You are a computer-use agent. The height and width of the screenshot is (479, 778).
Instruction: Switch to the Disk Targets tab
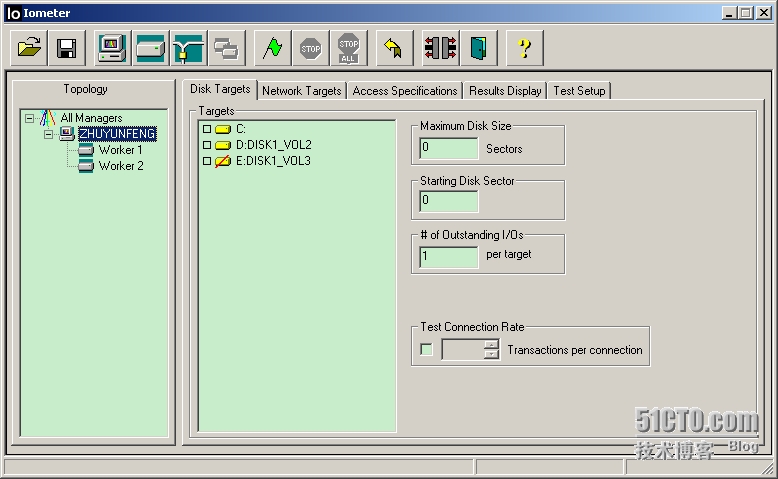220,89
